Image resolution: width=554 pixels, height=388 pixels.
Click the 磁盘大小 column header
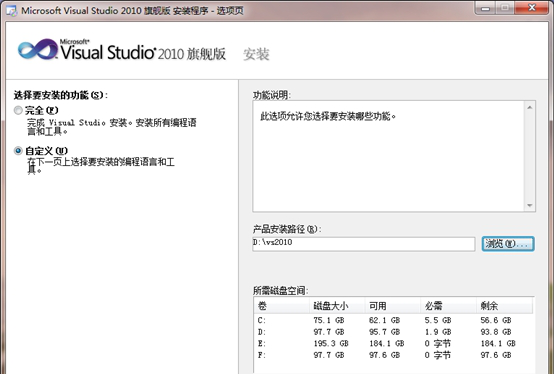coord(337,306)
